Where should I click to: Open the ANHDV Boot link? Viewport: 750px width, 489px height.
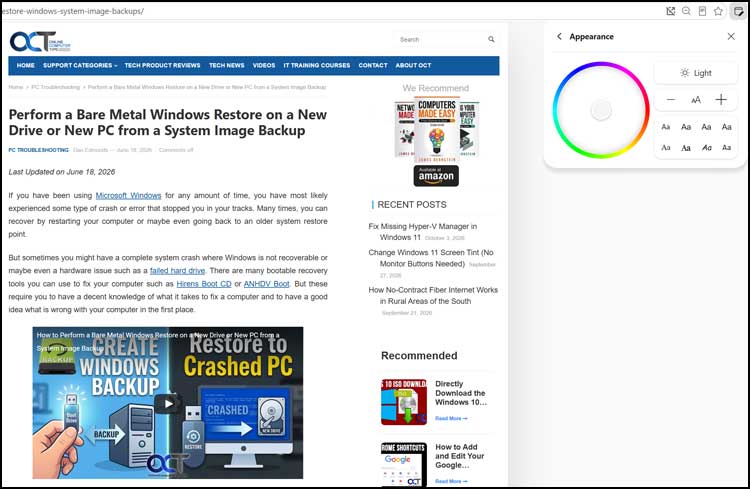(266, 284)
